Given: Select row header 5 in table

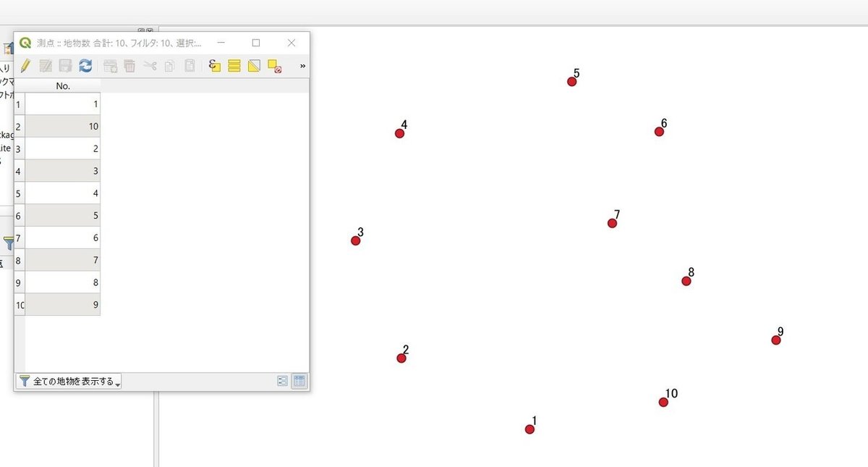Looking at the screenshot, I should tap(20, 193).
